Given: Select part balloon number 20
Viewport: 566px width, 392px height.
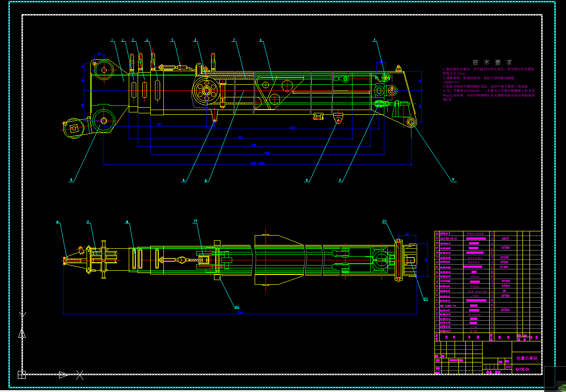Looking at the screenshot, I should [x=384, y=221].
